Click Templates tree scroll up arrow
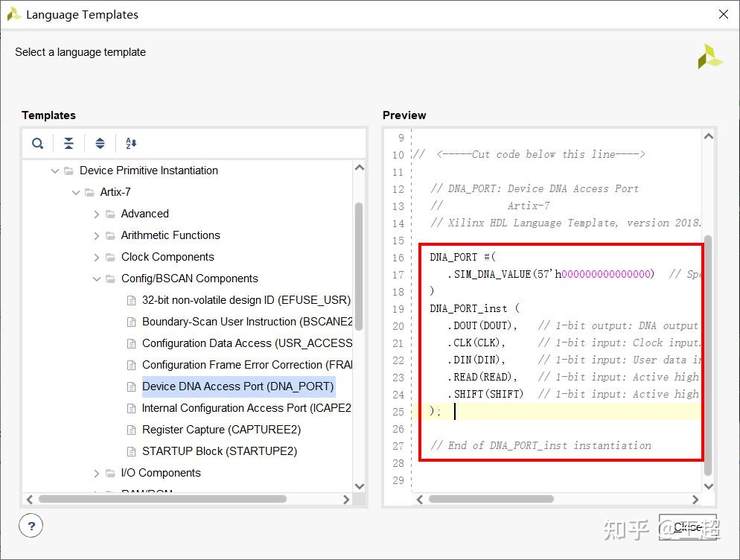740x560 pixels. [x=359, y=168]
